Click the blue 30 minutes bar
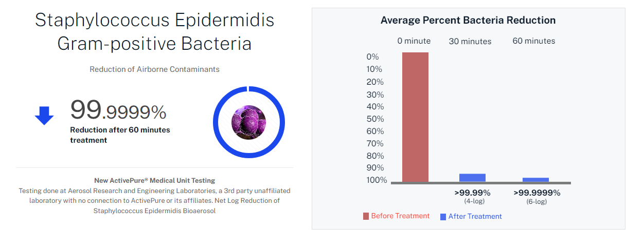644x247 pixels. [x=472, y=178]
